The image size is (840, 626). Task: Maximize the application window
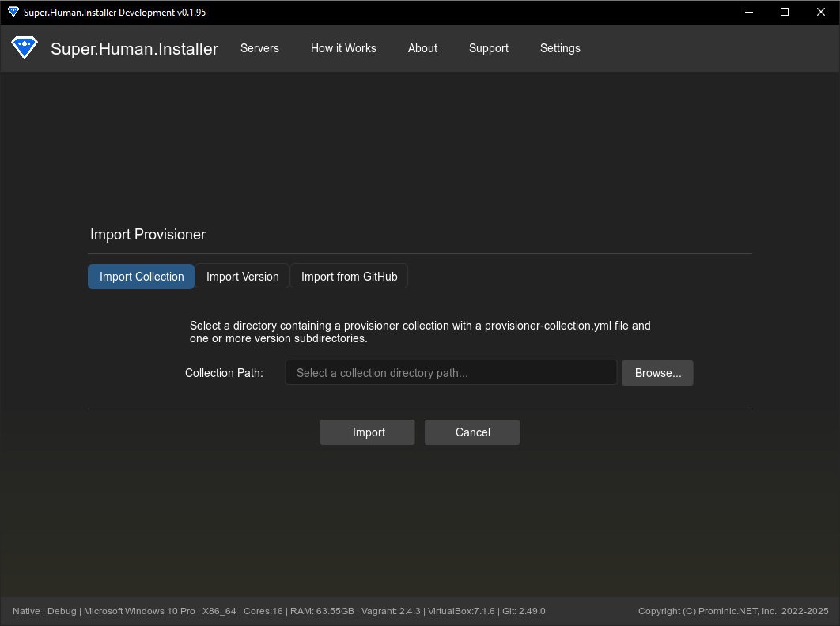pyautogui.click(x=784, y=12)
